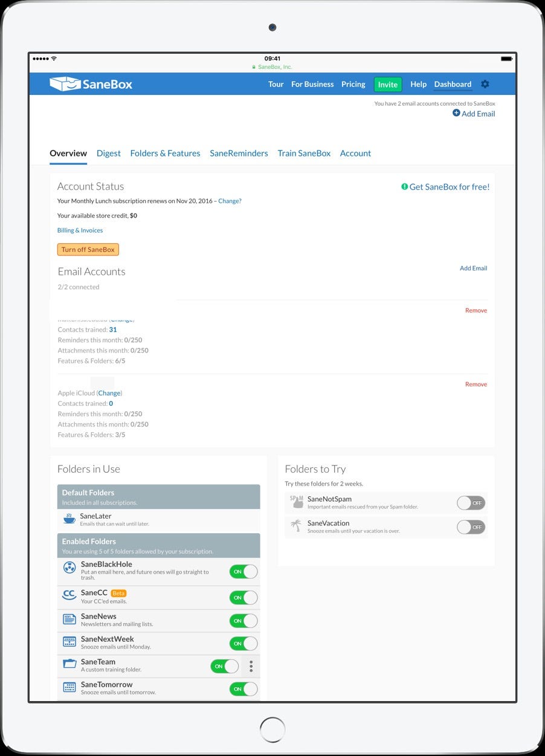Image resolution: width=545 pixels, height=756 pixels.
Task: Click the Default Folders header
Action: pos(159,496)
